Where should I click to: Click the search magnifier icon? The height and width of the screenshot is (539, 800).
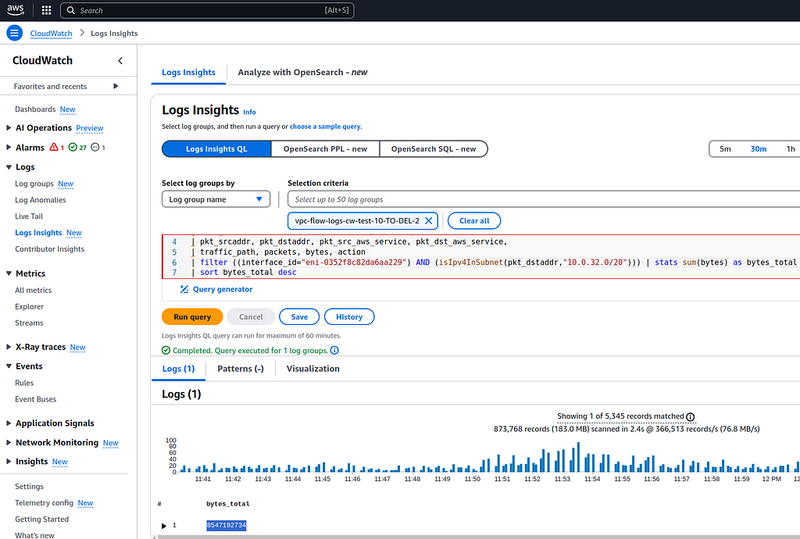[x=71, y=10]
